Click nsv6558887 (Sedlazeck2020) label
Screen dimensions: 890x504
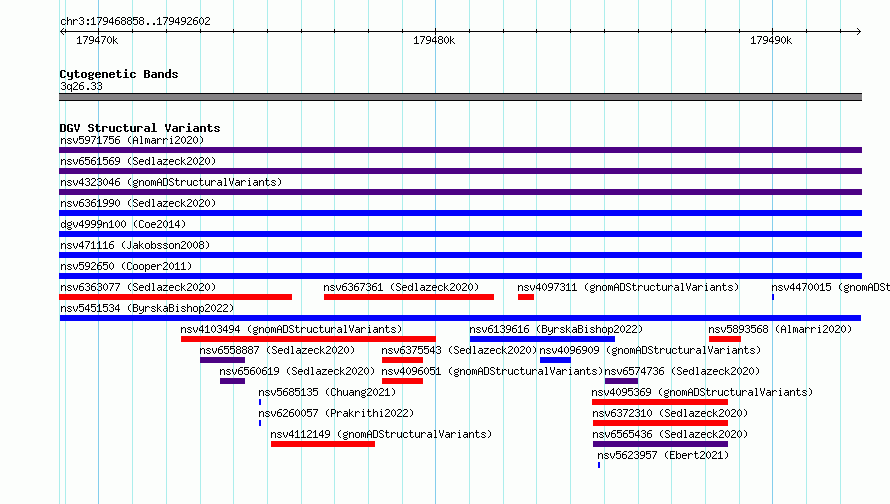277,350
